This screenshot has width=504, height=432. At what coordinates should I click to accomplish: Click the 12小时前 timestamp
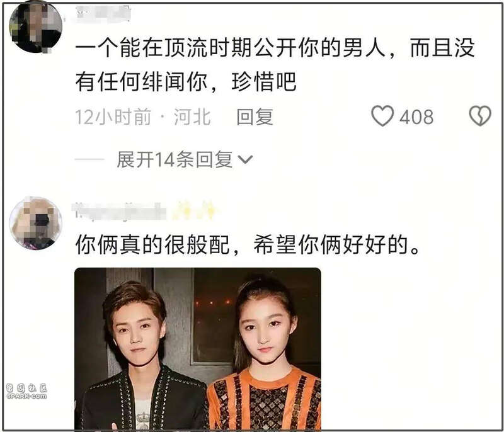(x=113, y=117)
